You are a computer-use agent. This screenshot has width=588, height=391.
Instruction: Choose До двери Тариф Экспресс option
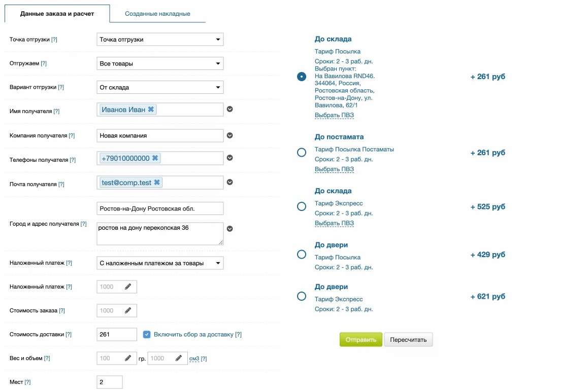[302, 296]
